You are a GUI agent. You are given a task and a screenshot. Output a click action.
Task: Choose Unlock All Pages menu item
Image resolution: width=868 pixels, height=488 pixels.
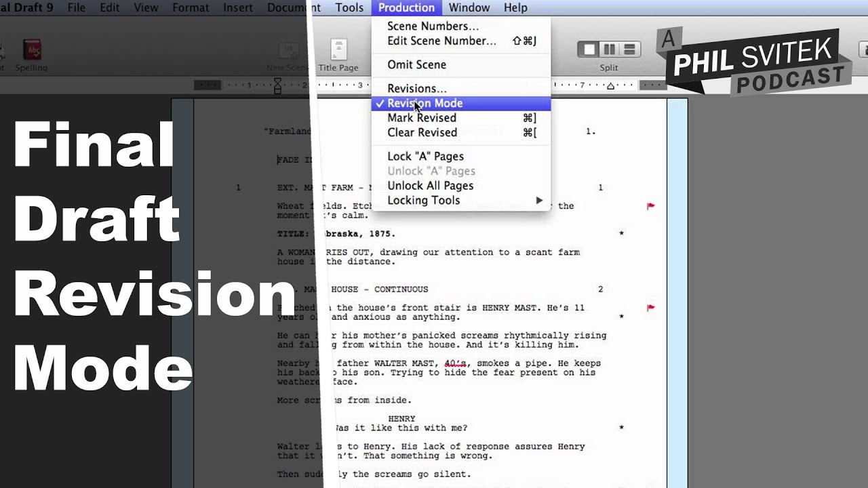tap(461, 186)
